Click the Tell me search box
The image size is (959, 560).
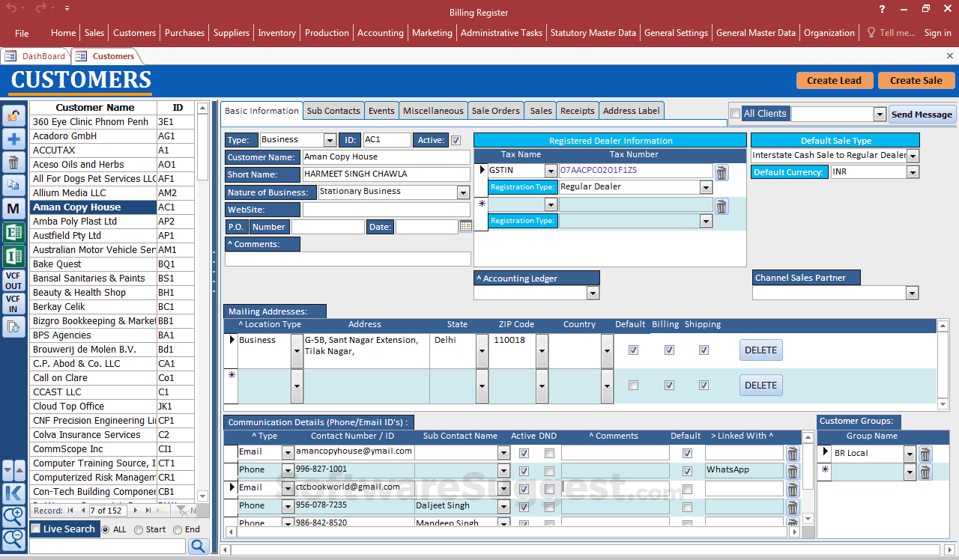(x=892, y=33)
